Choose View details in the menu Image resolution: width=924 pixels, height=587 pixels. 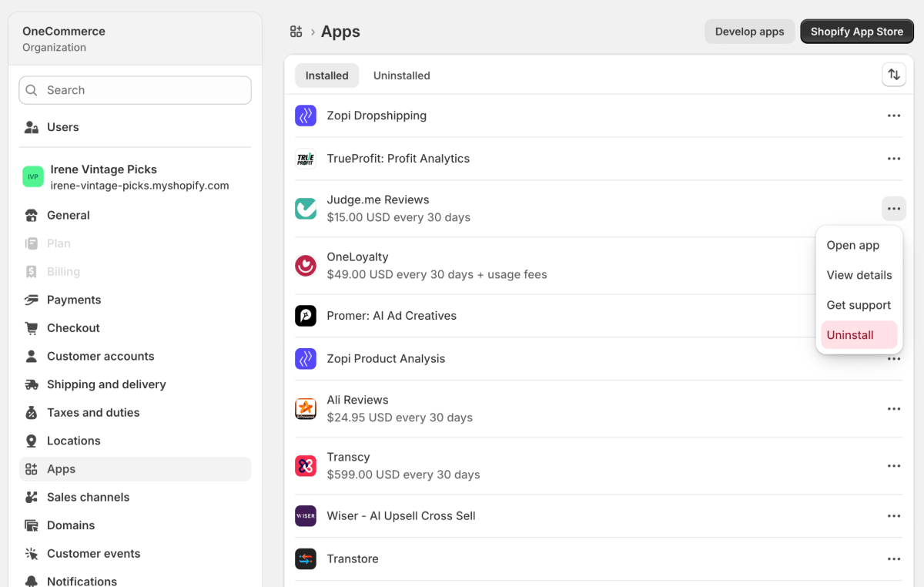coord(859,275)
